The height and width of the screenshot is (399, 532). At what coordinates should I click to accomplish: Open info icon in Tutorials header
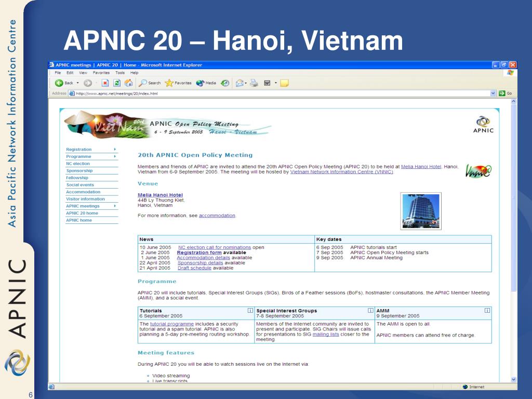coord(250,311)
